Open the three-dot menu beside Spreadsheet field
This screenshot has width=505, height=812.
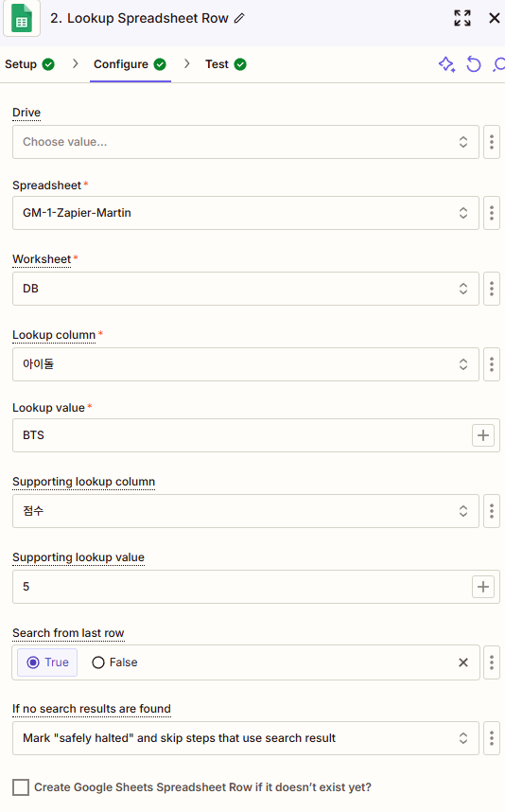[492, 213]
